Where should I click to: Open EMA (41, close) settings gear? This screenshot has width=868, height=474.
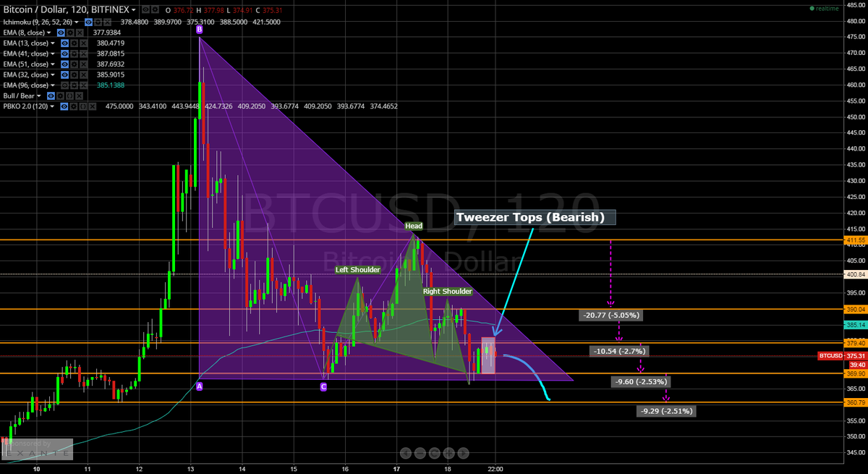[x=74, y=54]
